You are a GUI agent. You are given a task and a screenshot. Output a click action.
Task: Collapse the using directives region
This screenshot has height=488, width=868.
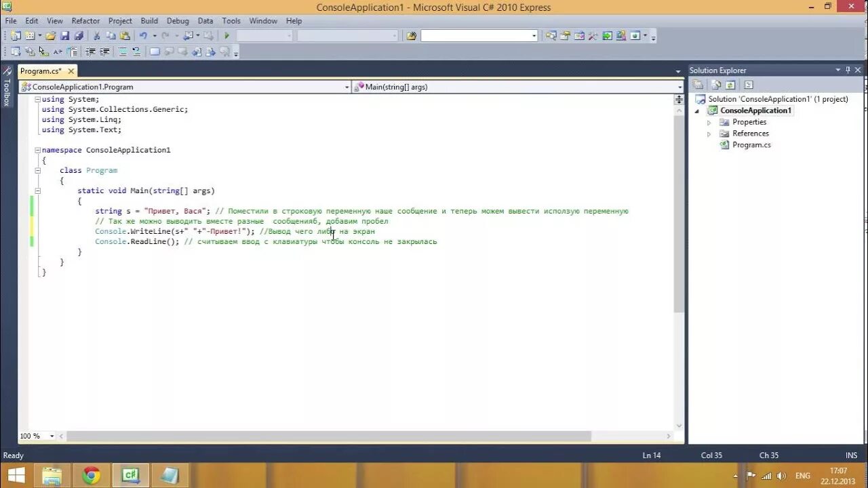pyautogui.click(x=38, y=99)
